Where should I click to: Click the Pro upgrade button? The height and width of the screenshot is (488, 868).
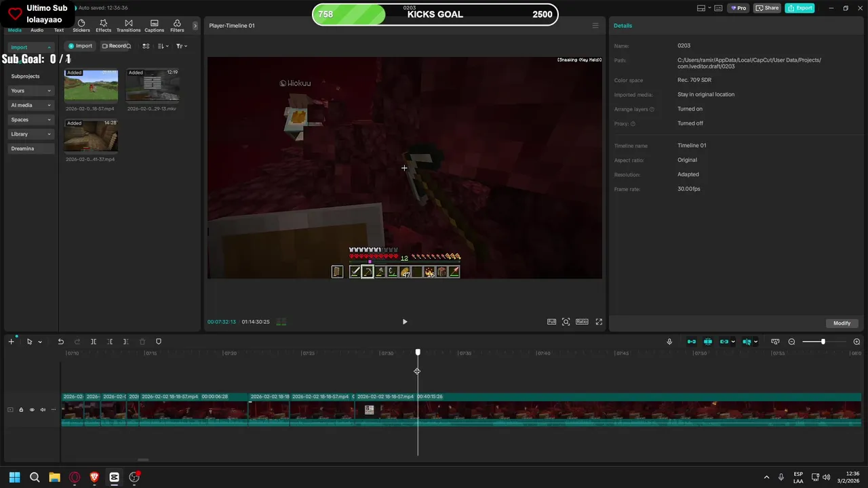pyautogui.click(x=738, y=8)
